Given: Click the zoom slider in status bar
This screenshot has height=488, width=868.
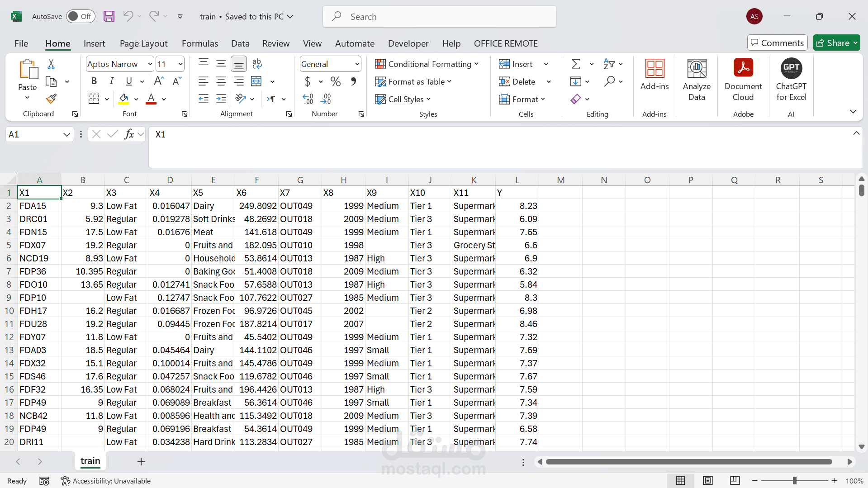Looking at the screenshot, I should [794, 481].
